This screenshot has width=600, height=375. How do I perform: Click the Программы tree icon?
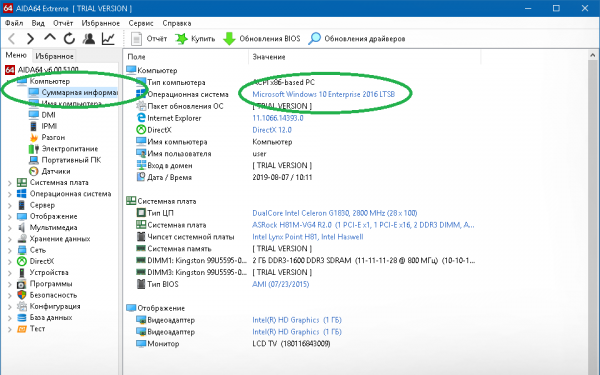pyautogui.click(x=22, y=284)
